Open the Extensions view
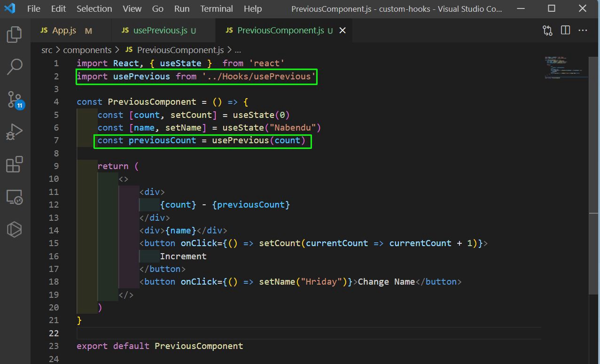Screen dimensions: 600x364 tap(15, 165)
